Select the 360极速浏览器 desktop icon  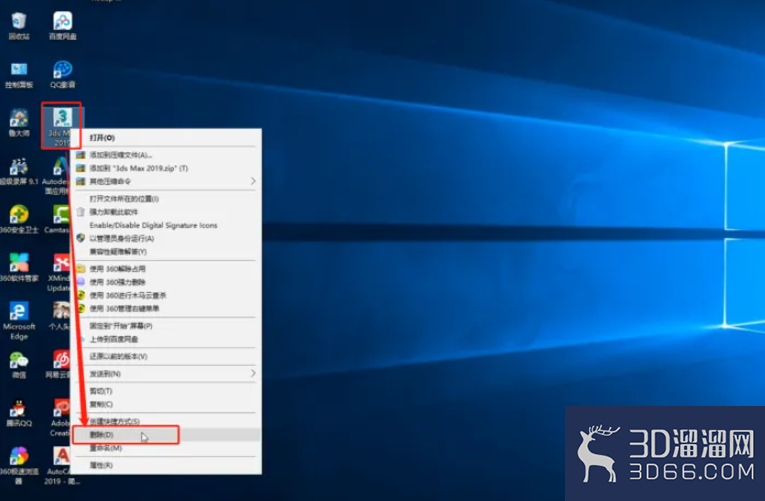pyautogui.click(x=19, y=466)
